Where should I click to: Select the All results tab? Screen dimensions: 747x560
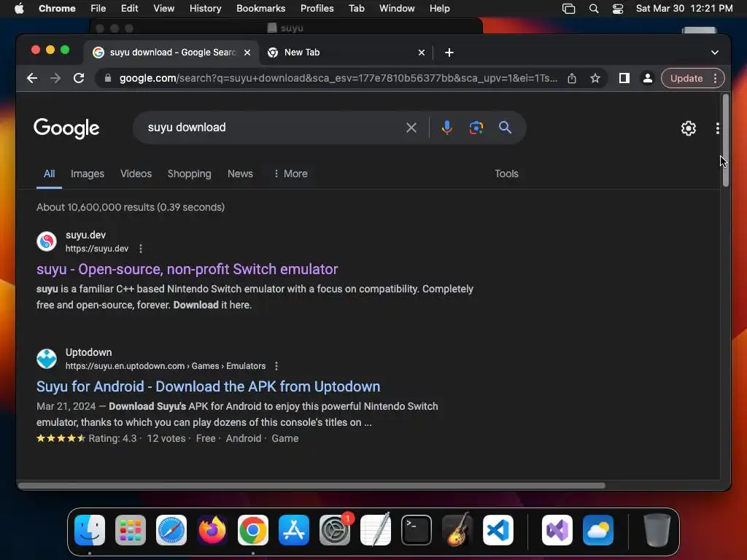pos(49,174)
